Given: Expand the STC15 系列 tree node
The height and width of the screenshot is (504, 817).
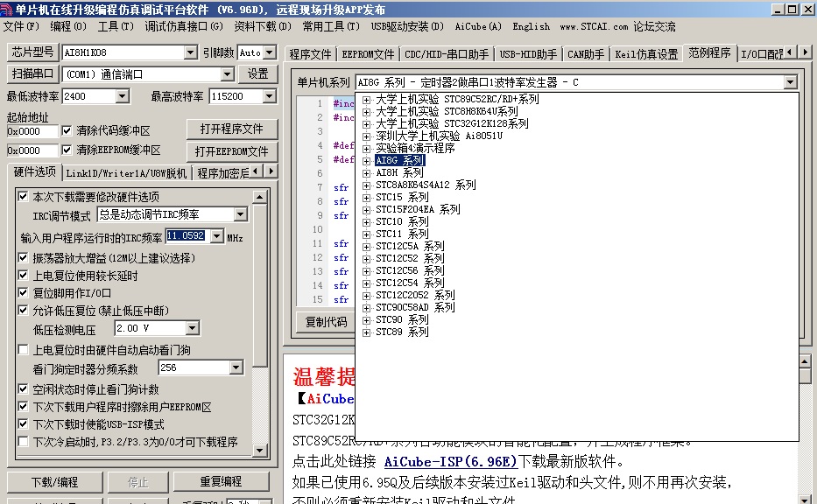Looking at the screenshot, I should coord(366,198).
